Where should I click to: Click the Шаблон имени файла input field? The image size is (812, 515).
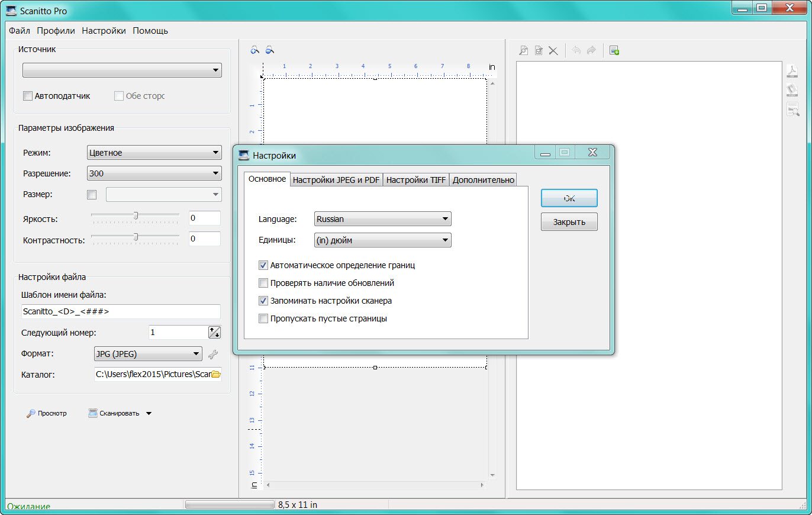(121, 311)
